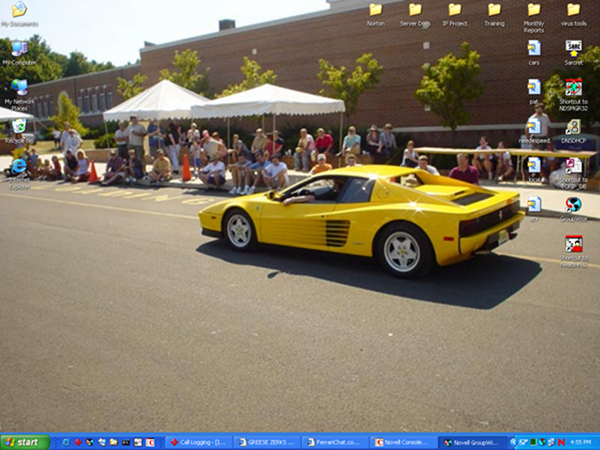Open the virus tools folder
600x450 pixels.
click(x=574, y=15)
